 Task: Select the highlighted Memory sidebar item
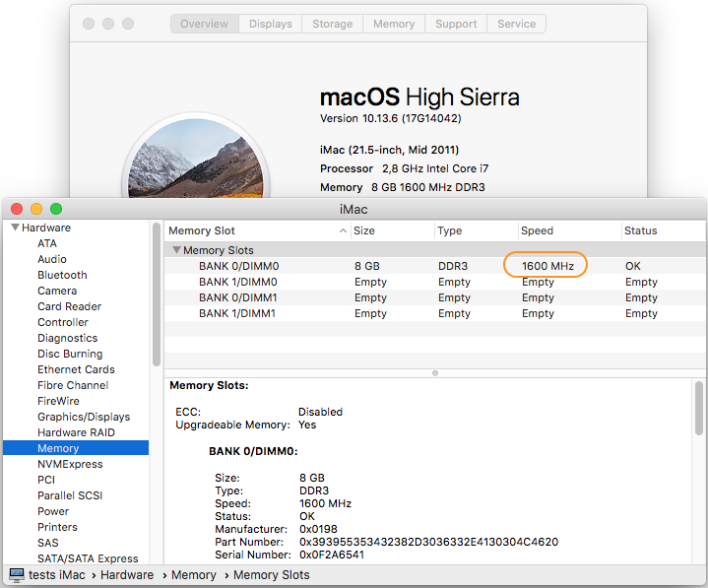pos(76,448)
